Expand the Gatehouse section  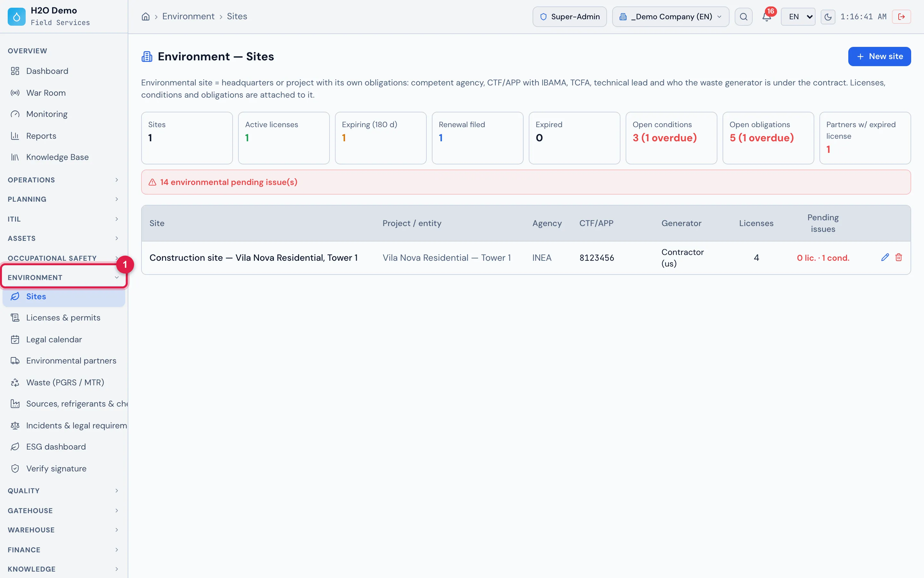point(64,511)
